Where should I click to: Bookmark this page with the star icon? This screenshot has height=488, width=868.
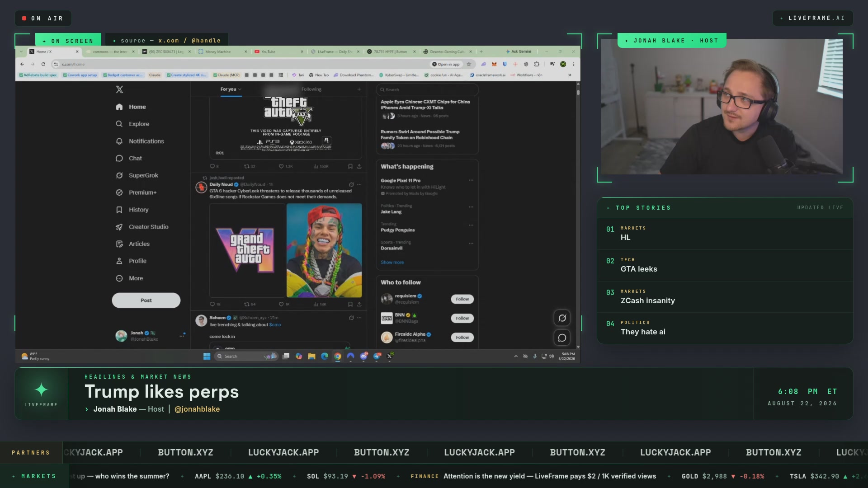[469, 64]
